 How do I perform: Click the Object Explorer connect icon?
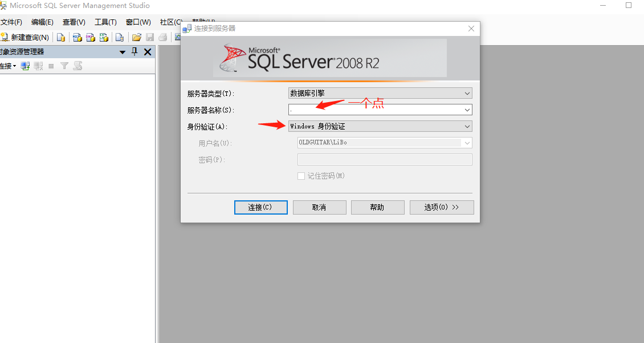point(26,66)
